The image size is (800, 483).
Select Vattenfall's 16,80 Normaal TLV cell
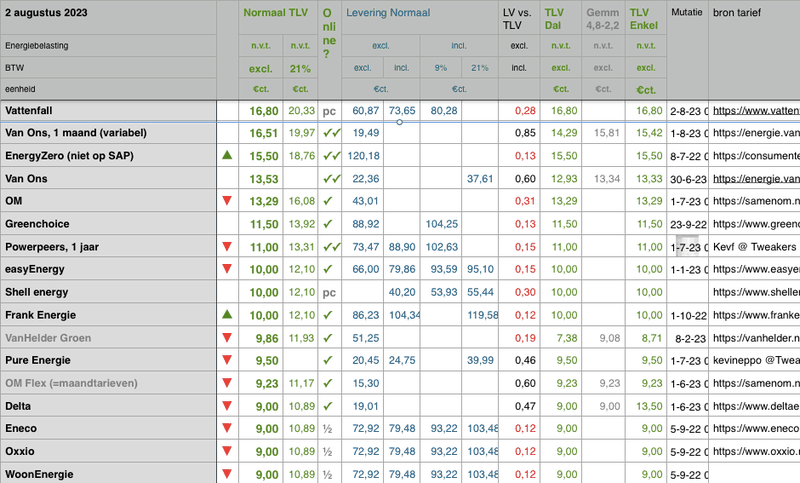(x=263, y=110)
